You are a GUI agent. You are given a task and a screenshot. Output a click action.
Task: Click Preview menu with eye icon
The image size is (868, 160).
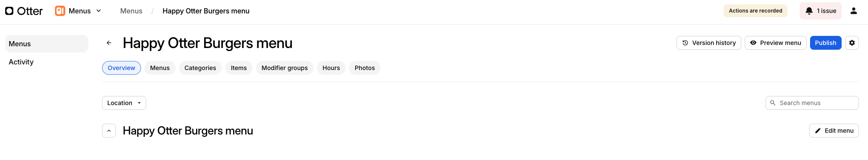pos(775,43)
